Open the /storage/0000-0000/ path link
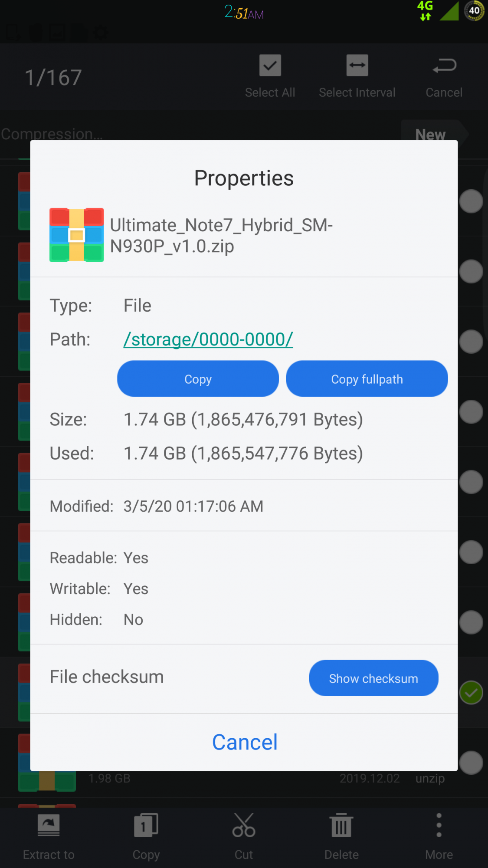 coord(208,339)
